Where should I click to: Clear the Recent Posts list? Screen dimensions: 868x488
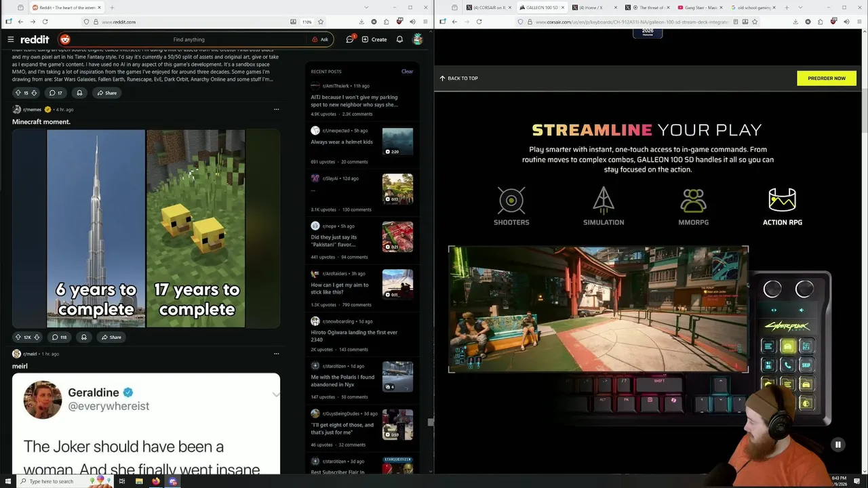(407, 71)
